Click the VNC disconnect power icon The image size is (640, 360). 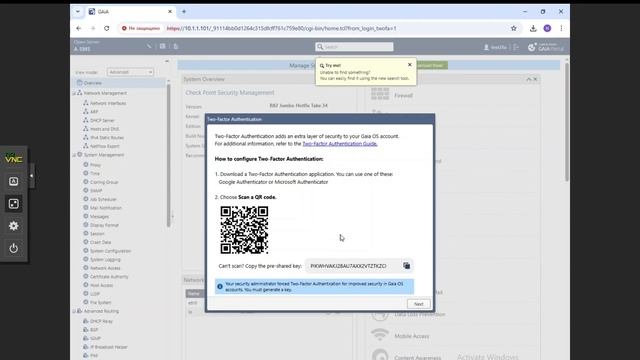pos(13,248)
